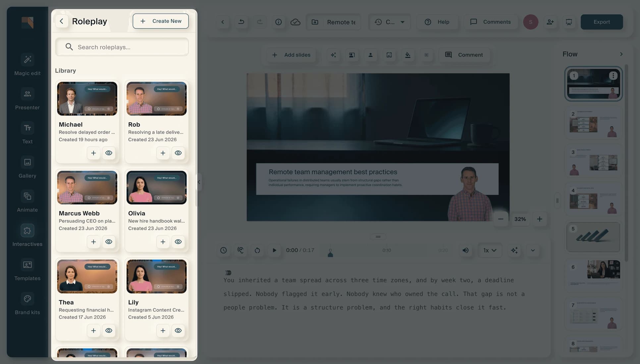Viewport: 640px width, 364px height.
Task: Click the clock timing icon below canvas
Action: tap(224, 250)
